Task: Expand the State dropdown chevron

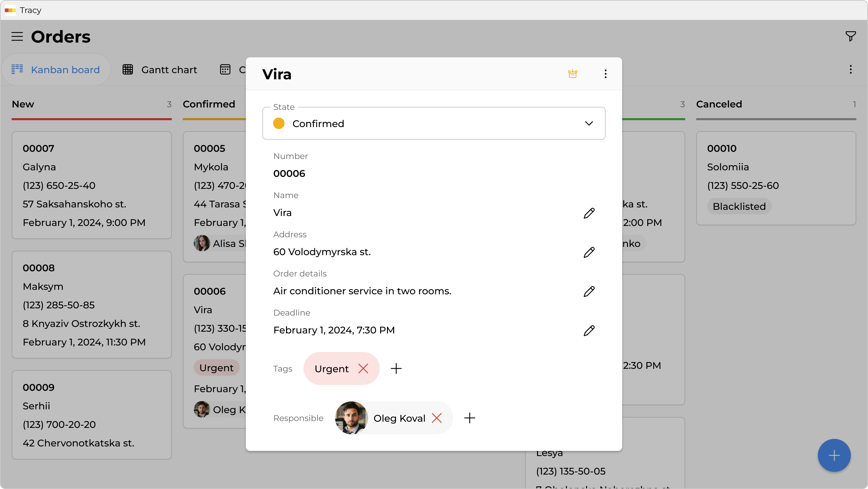Action: point(589,123)
